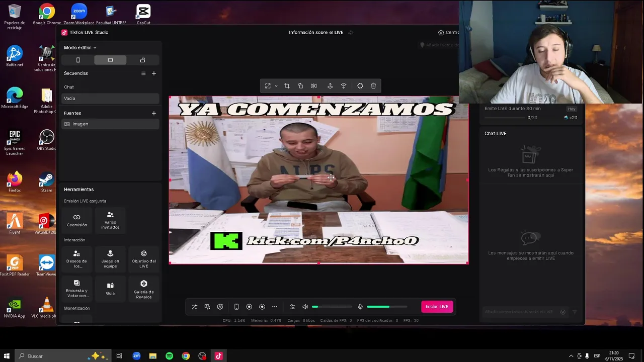This screenshot has height=362, width=644.
Task: Click the Iniciar LIVE button
Action: point(437,307)
